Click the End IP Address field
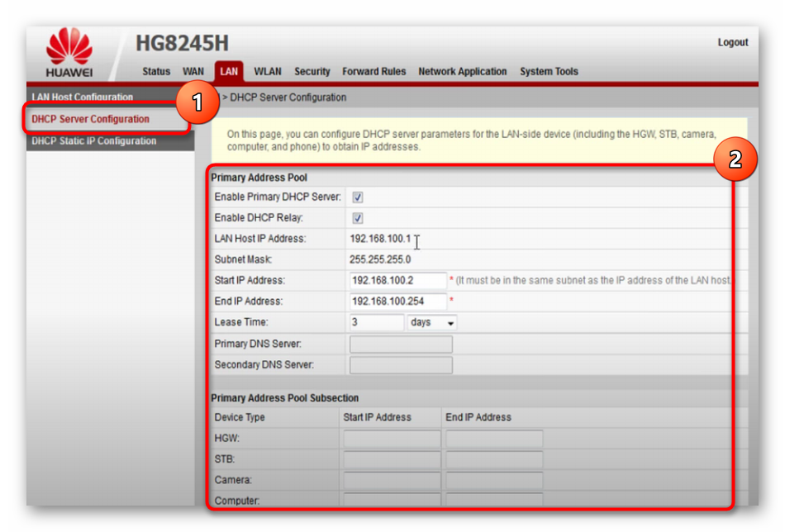This screenshot has width=785, height=532. click(x=398, y=302)
